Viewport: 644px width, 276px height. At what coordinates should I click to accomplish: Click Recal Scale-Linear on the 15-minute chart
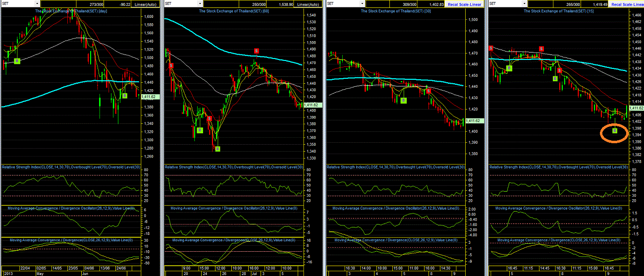coord(627,3)
